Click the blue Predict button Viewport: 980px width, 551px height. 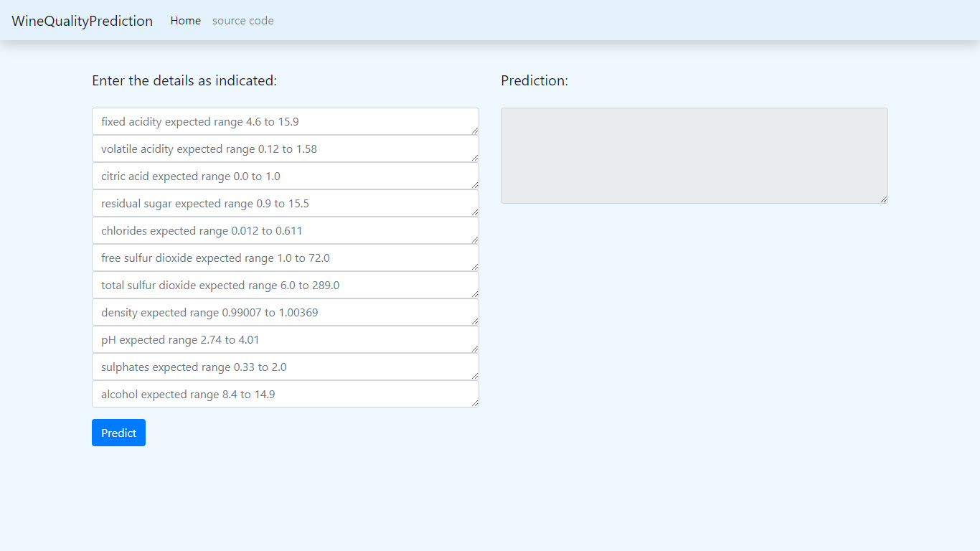(x=118, y=433)
